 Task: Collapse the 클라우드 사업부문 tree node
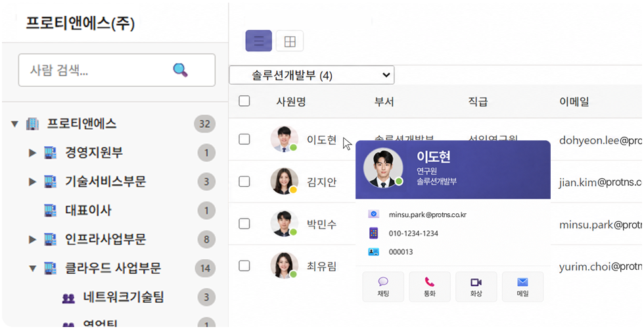click(x=32, y=268)
